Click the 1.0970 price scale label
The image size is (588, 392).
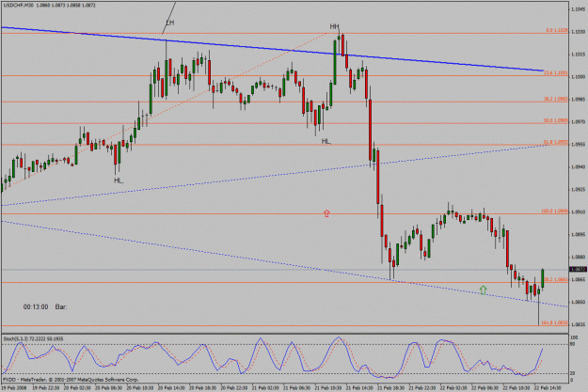pos(578,122)
